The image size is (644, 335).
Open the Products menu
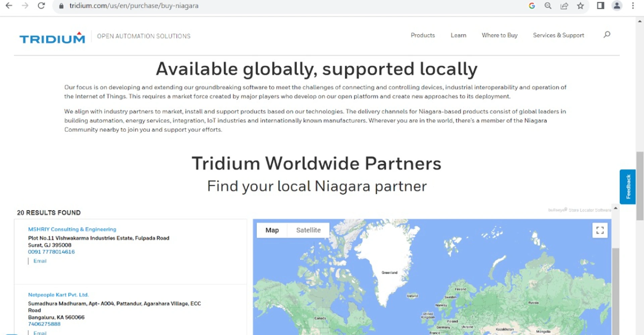pyautogui.click(x=423, y=35)
